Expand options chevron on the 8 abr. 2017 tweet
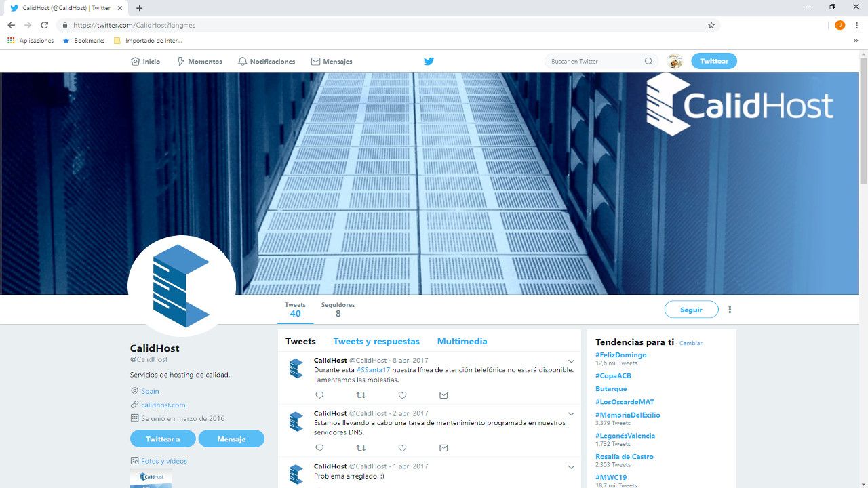 (x=571, y=361)
